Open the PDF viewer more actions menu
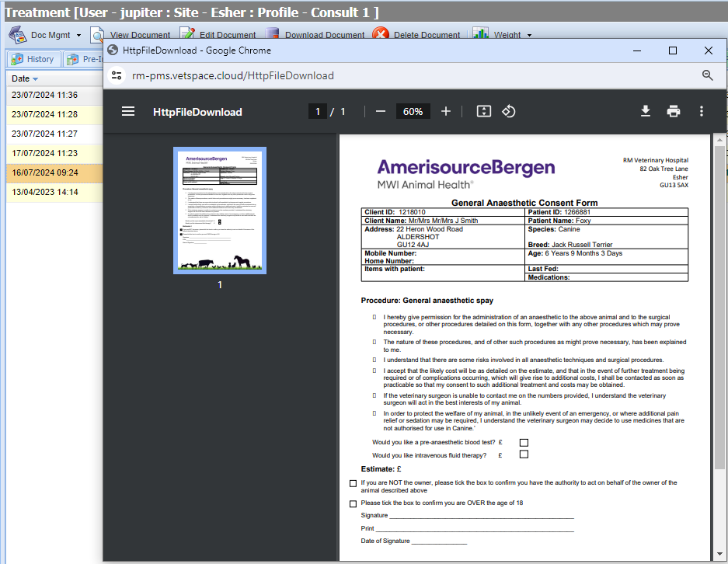This screenshot has width=728, height=564. coord(702,111)
